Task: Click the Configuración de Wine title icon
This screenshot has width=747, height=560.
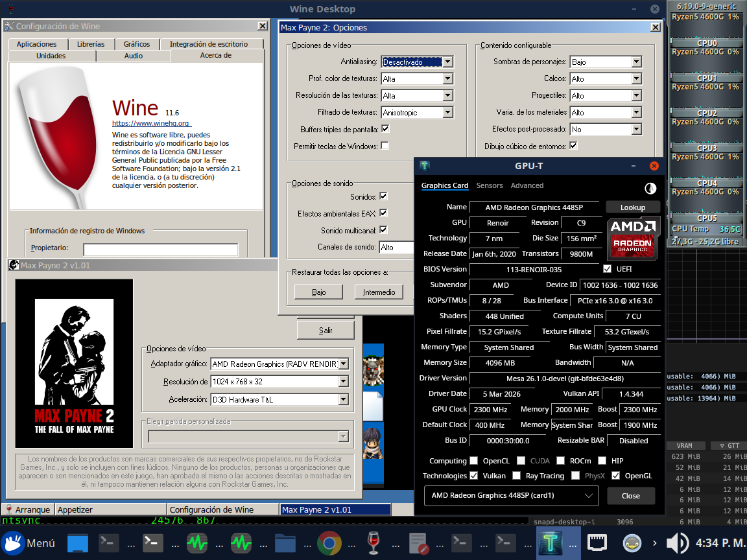Action: tap(10, 26)
